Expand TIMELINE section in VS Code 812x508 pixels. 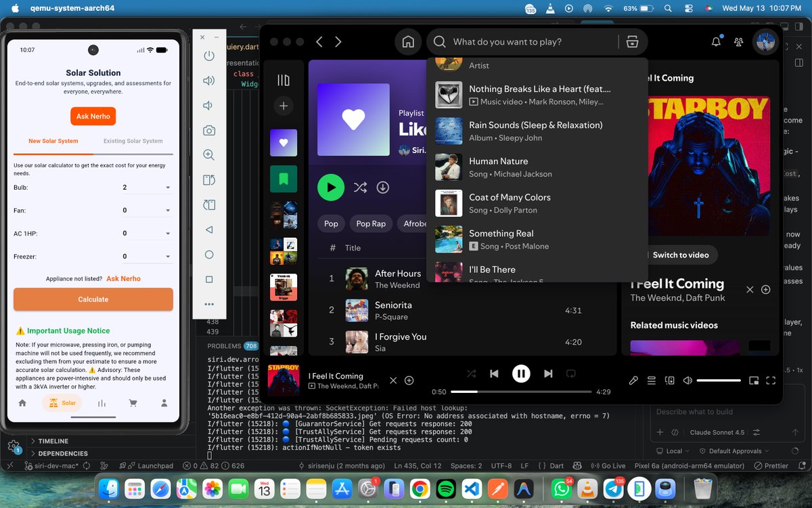(53, 441)
